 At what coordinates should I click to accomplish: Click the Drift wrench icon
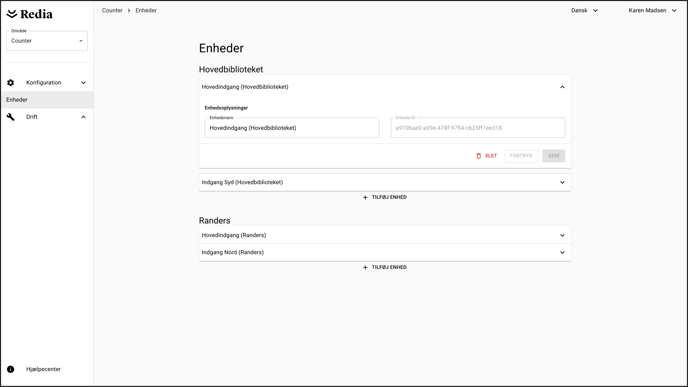(x=11, y=117)
